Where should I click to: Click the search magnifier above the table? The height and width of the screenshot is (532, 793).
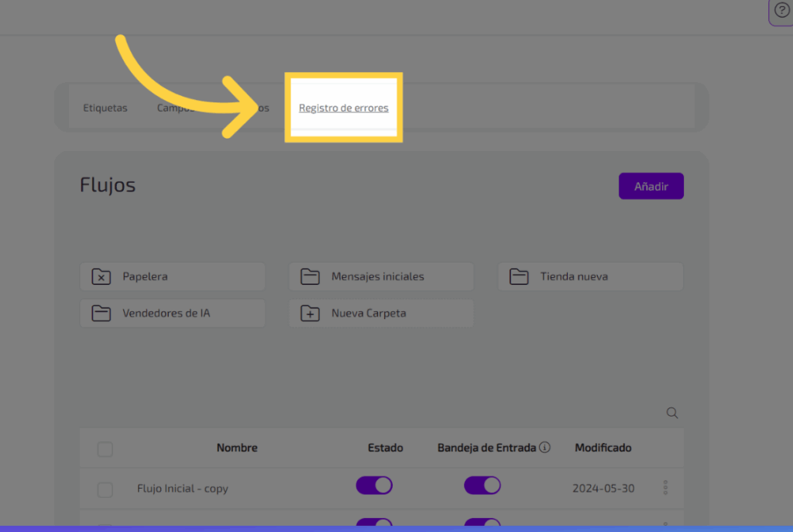coord(672,414)
